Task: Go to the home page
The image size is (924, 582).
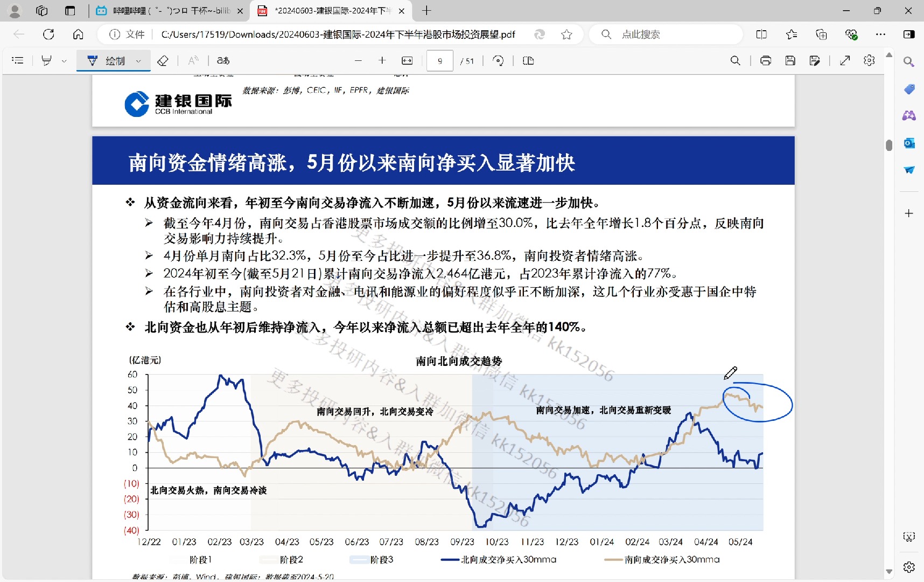Action: (x=78, y=34)
